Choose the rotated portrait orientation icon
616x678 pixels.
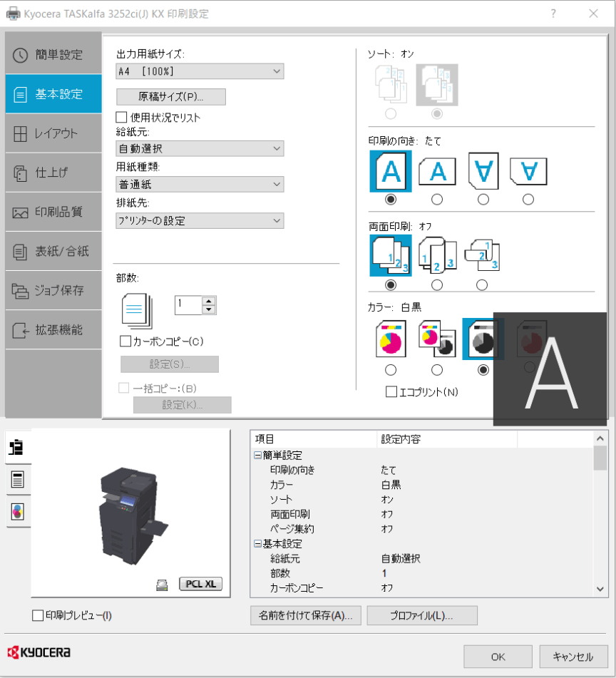(x=483, y=171)
